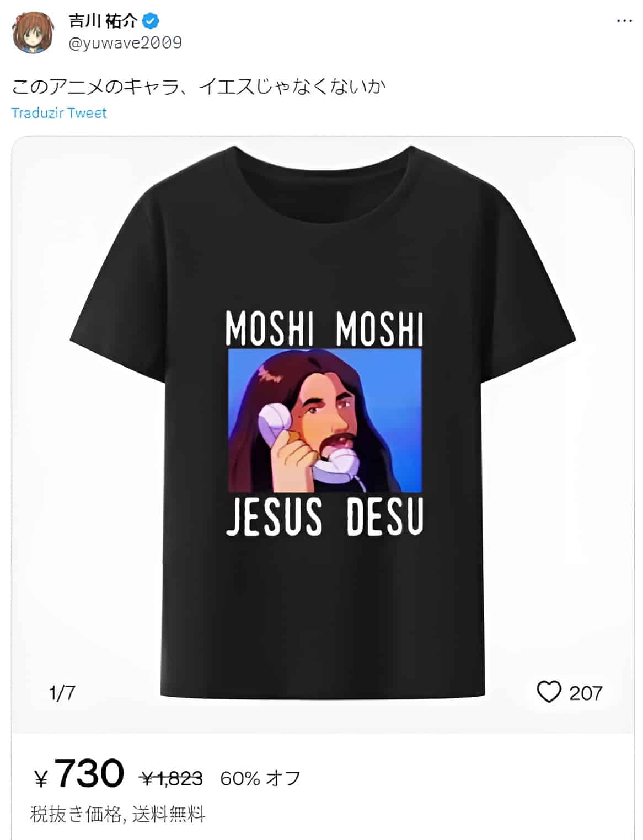Click the 60% オフ discount label

click(260, 778)
